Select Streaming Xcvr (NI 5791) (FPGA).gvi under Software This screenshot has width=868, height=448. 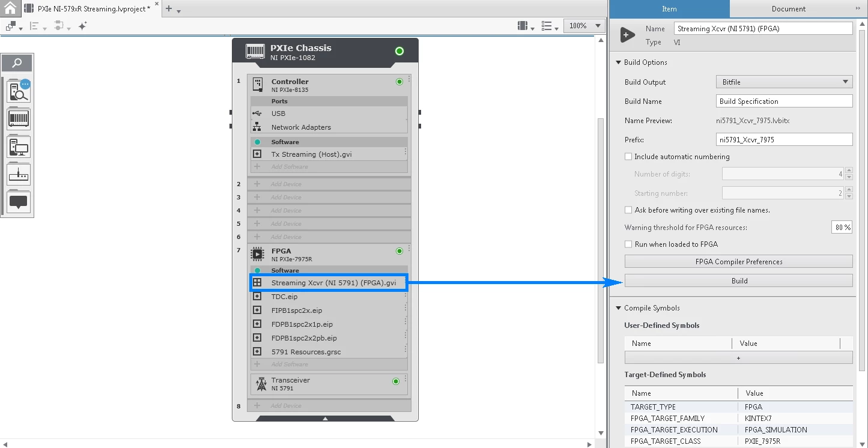click(x=328, y=282)
